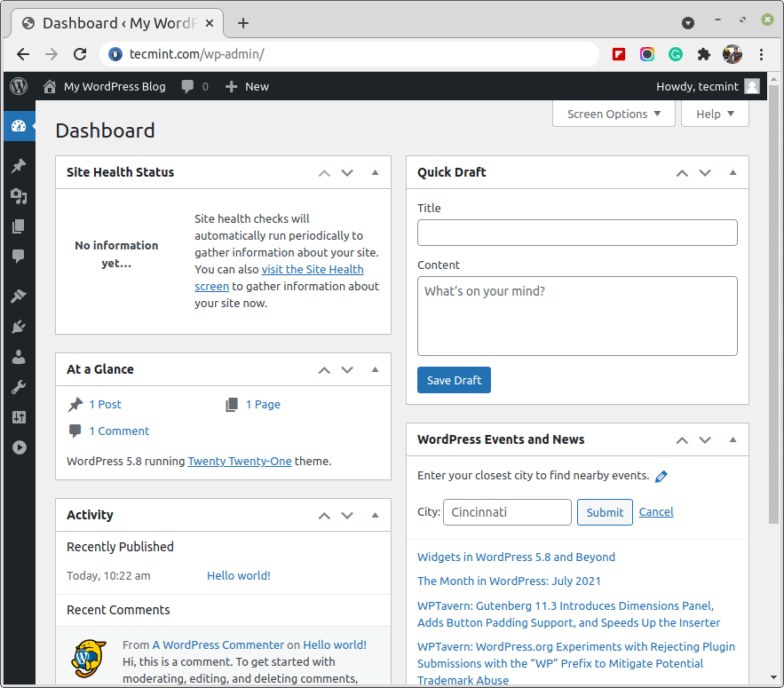Expand the Screen Options dropdown
This screenshot has height=688, width=784.
614,114
